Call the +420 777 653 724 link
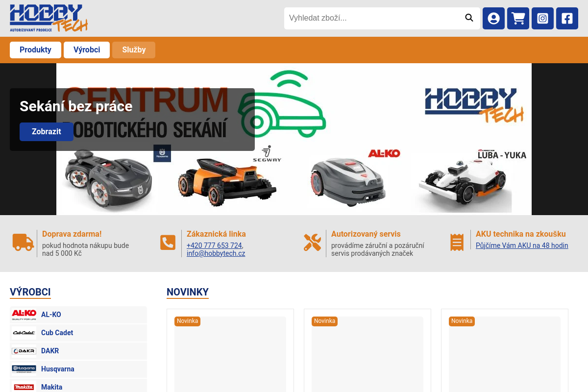 pos(214,245)
